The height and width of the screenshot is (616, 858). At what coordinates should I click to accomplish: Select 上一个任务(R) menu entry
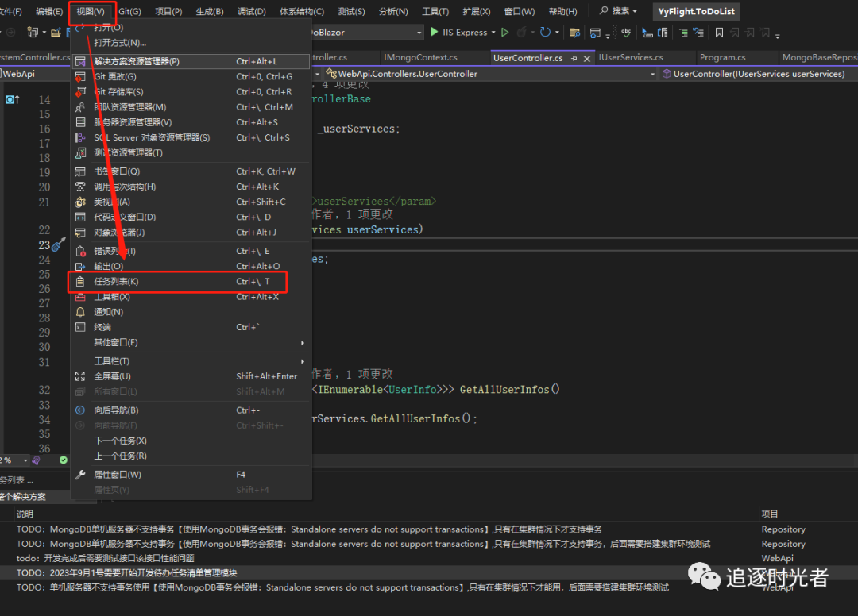point(191,456)
